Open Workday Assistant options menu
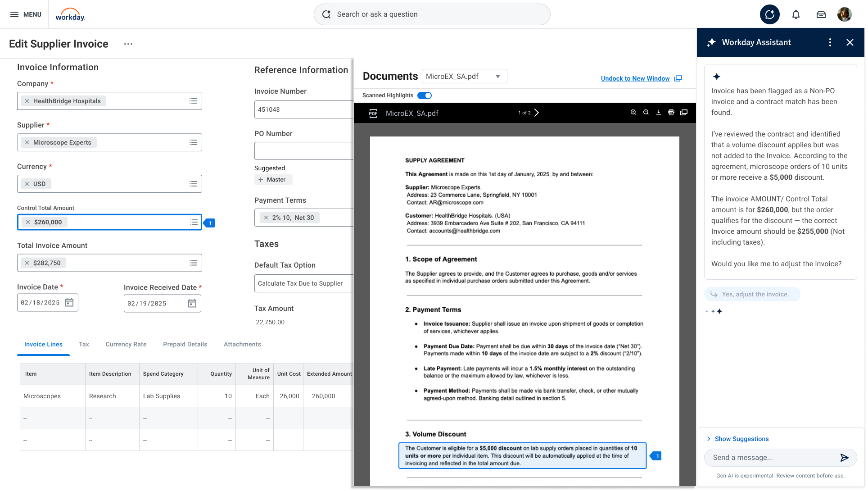The height and width of the screenshot is (491, 868). click(830, 42)
